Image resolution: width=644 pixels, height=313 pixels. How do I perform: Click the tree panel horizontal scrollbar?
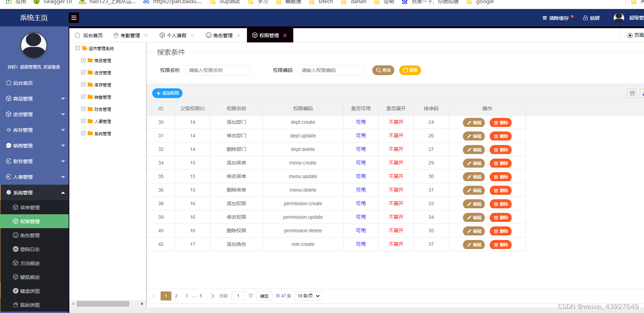(x=103, y=304)
